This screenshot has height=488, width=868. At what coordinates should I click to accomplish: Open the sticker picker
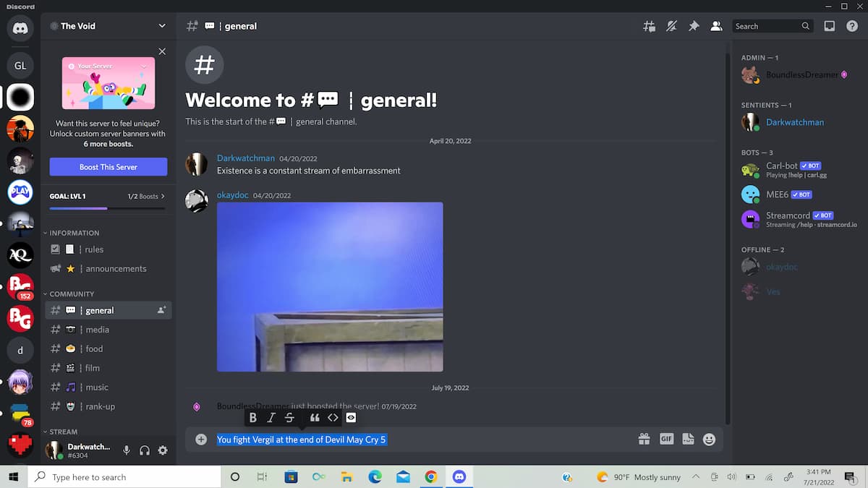[x=688, y=439]
